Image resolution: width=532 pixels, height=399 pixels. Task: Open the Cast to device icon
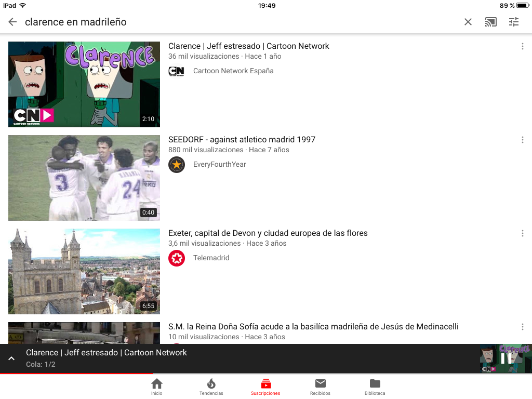coord(490,22)
